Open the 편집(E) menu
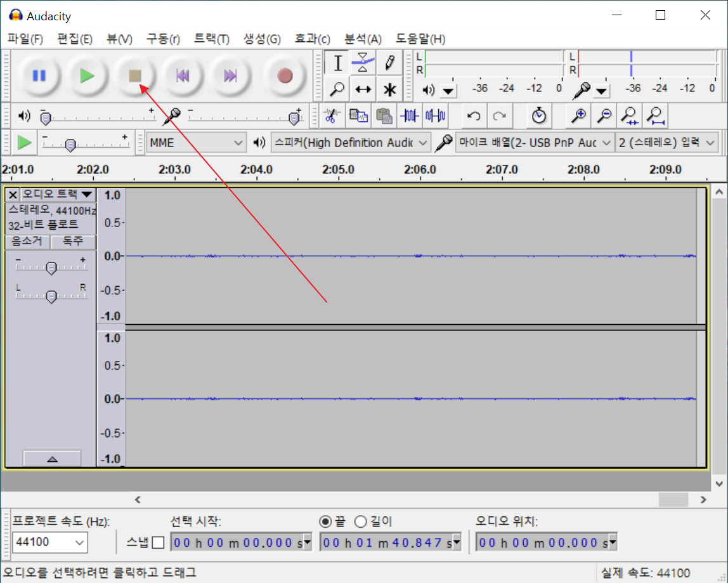728x583 pixels. 74,39
